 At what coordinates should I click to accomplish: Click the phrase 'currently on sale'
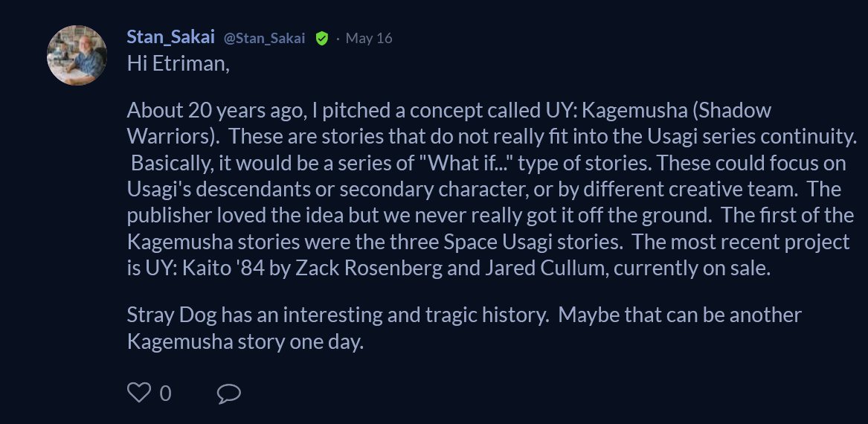pyautogui.click(x=690, y=268)
